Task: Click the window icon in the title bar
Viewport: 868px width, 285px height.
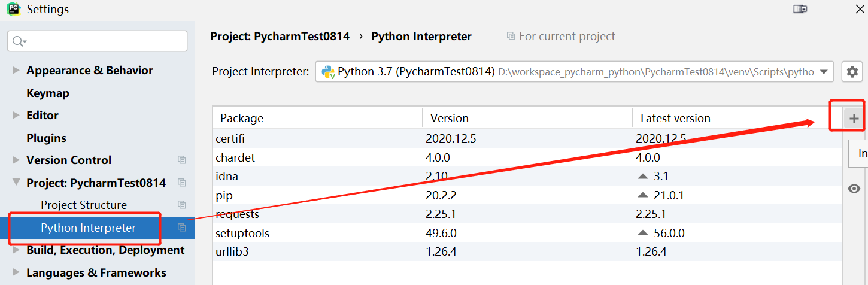Action: click(800, 8)
